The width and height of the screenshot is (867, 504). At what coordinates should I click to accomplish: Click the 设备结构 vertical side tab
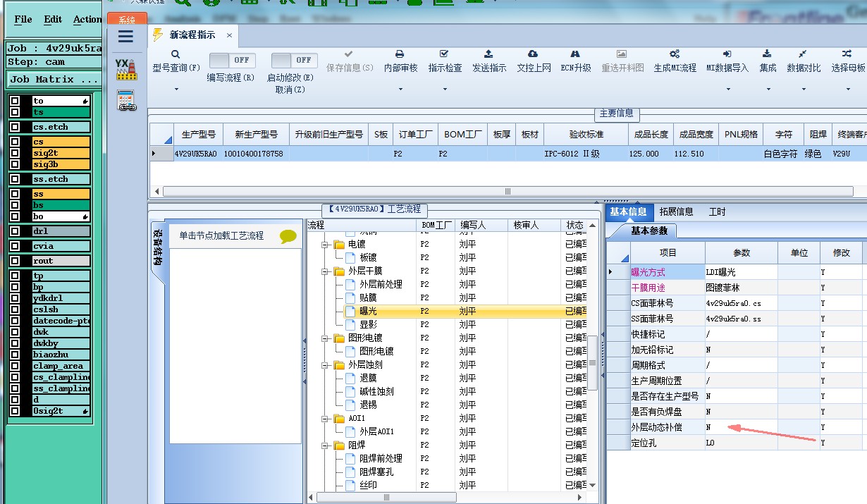[158, 247]
